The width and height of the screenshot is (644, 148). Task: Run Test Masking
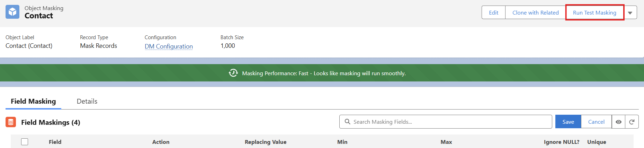[594, 12]
